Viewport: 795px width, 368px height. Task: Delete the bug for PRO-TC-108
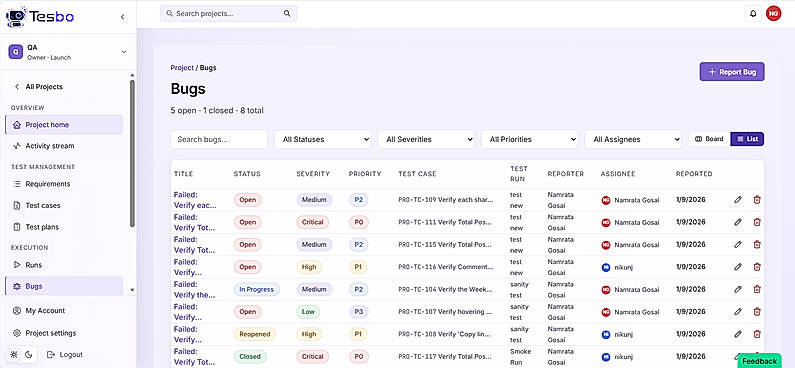[757, 334]
